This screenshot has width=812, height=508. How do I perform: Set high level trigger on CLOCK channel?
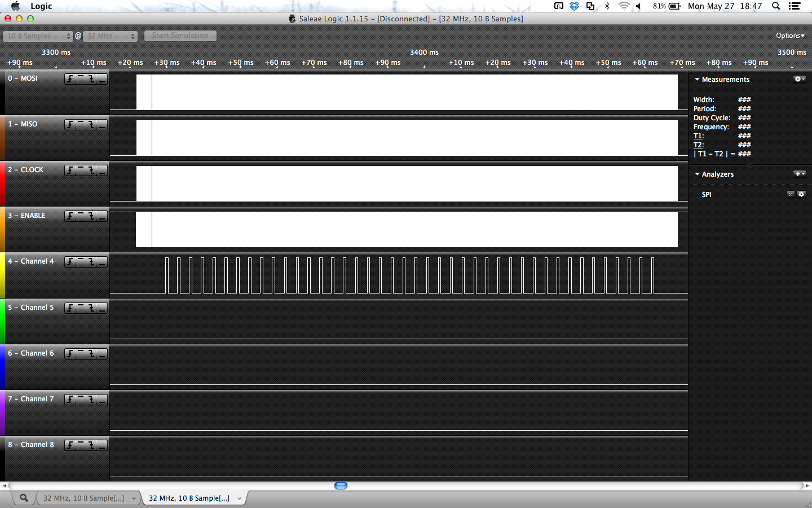(x=81, y=170)
